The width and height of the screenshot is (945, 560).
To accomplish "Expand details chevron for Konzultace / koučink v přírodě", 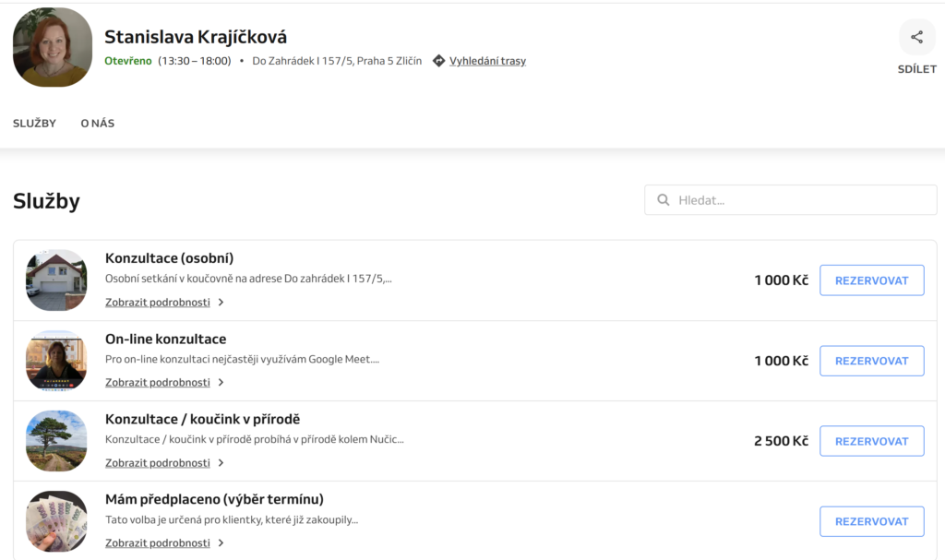I will (221, 463).
